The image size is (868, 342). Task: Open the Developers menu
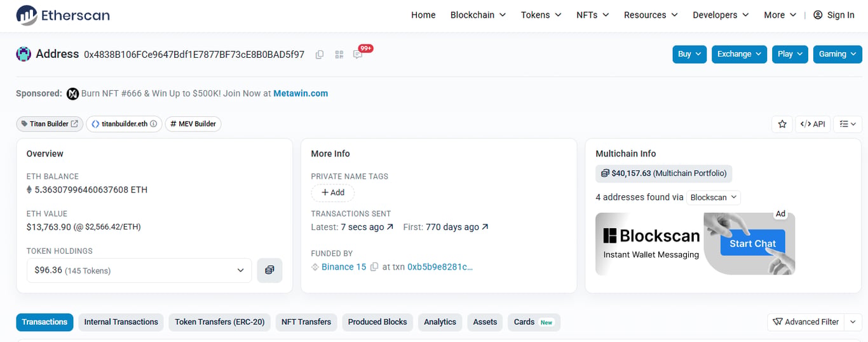721,15
